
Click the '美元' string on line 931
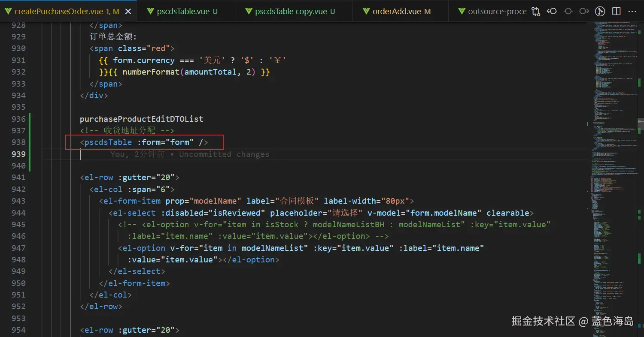[x=213, y=60]
